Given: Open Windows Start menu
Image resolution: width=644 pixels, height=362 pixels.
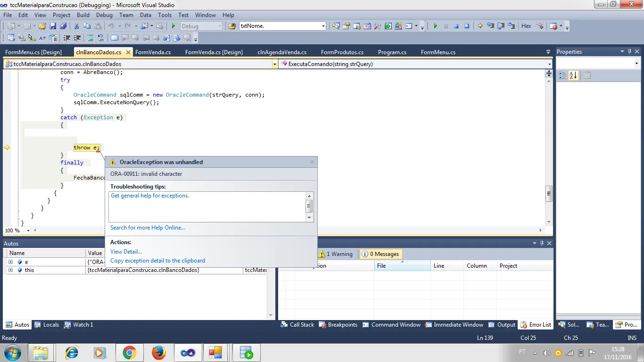Looking at the screenshot, I should pyautogui.click(x=12, y=353).
